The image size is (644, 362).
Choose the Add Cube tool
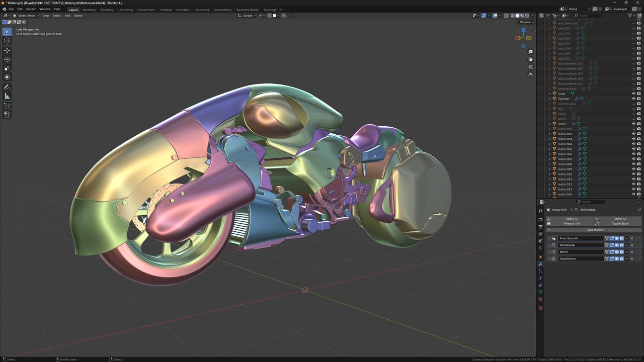click(x=7, y=106)
